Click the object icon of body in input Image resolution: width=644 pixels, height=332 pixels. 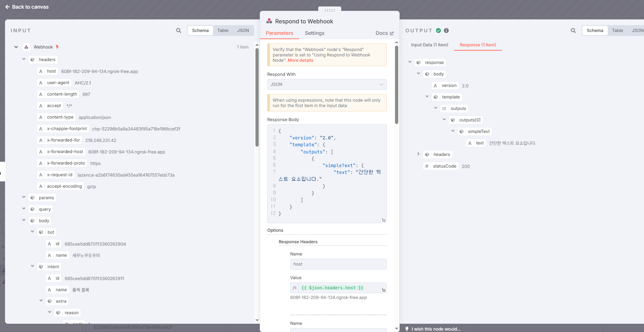pyautogui.click(x=32, y=221)
